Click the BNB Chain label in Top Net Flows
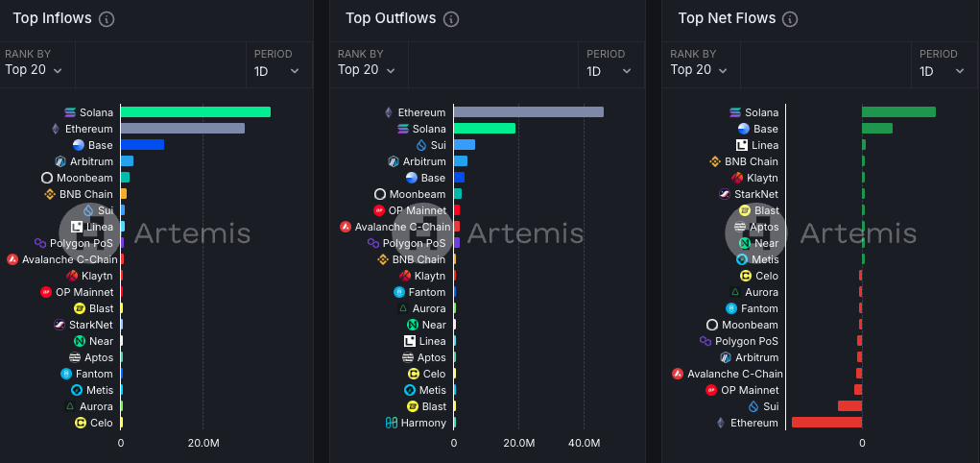This screenshot has height=463, width=980. [x=752, y=161]
